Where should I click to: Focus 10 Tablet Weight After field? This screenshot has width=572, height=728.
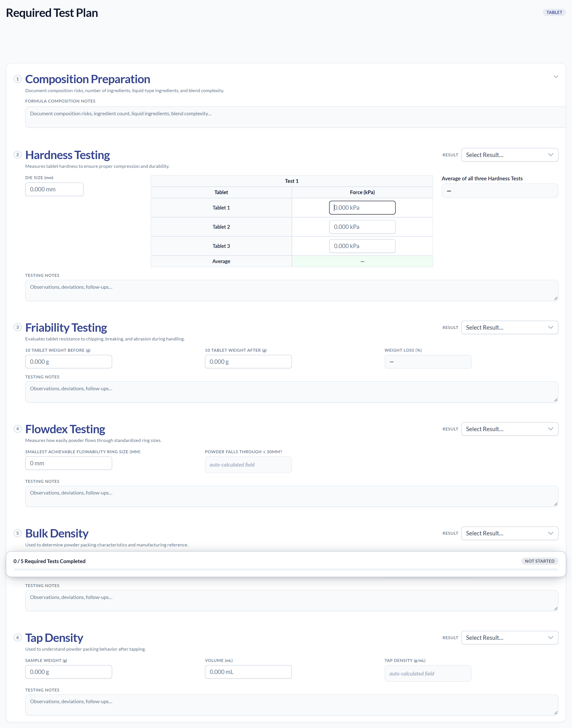tap(248, 362)
